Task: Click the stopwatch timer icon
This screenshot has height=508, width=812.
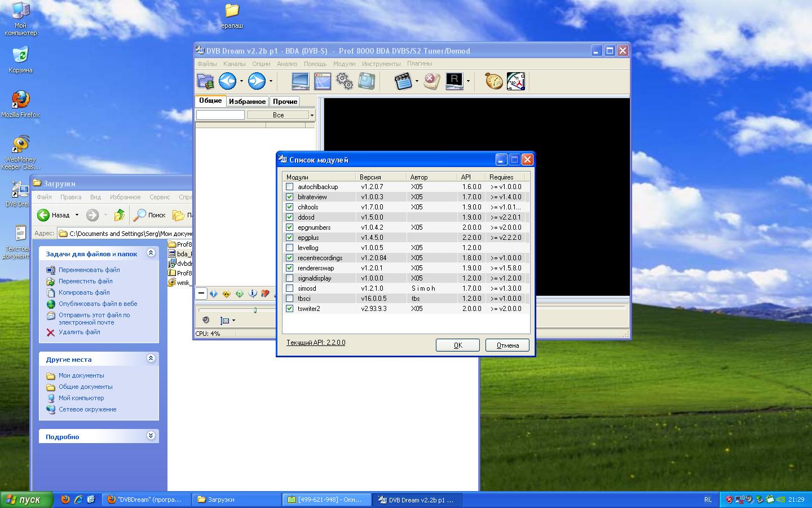Action: [493, 81]
